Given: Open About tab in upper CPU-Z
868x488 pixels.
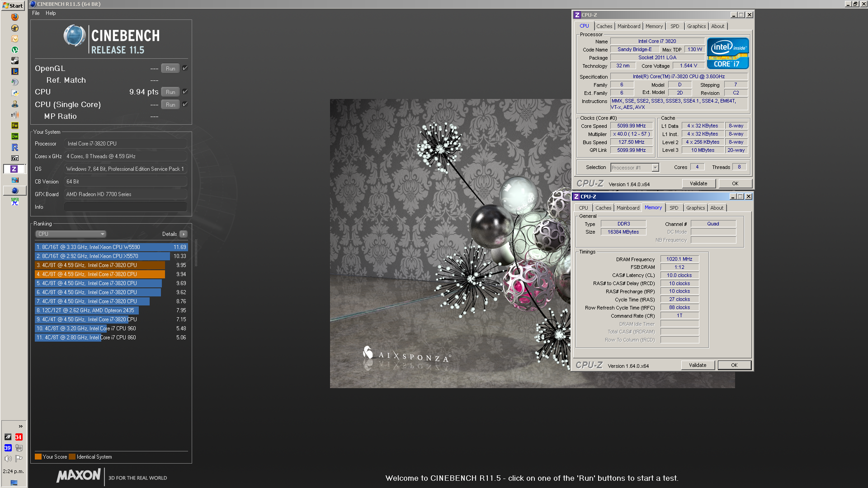Looking at the screenshot, I should click(x=717, y=26).
